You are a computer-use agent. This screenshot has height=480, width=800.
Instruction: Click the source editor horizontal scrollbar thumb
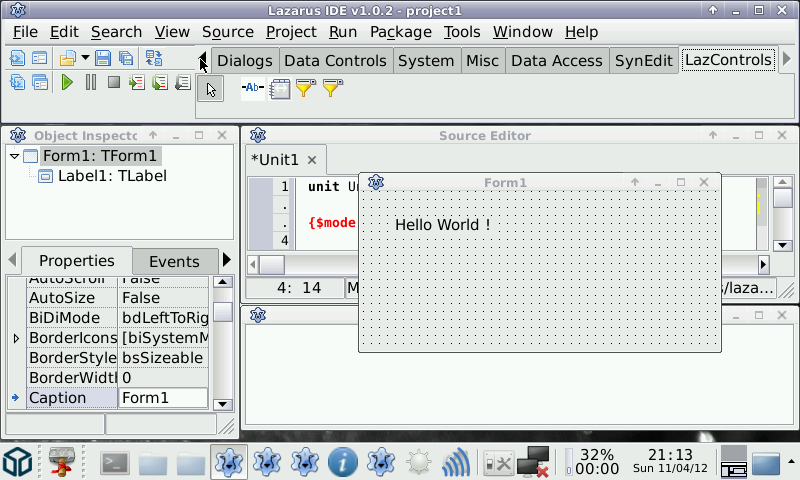point(272,264)
